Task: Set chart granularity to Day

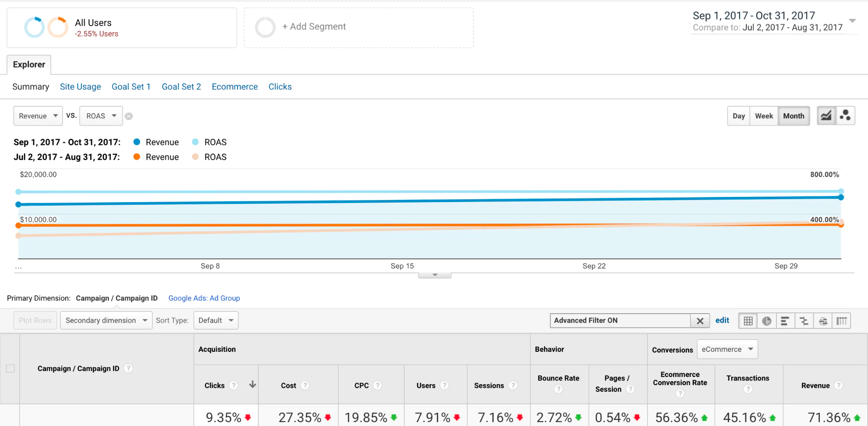Action: pos(739,116)
